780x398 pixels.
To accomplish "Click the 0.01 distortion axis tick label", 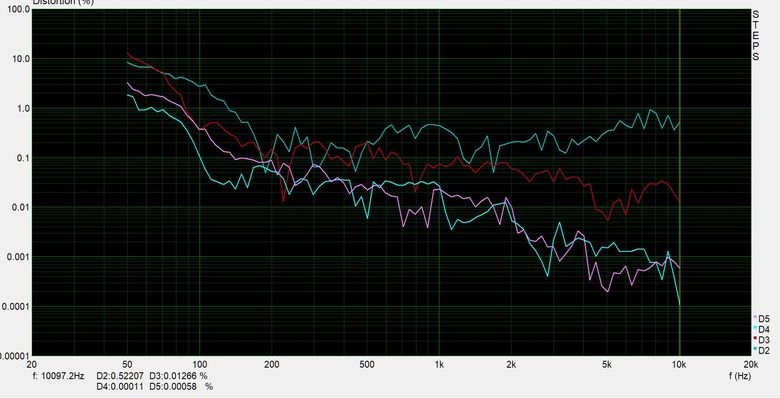I will (21, 207).
